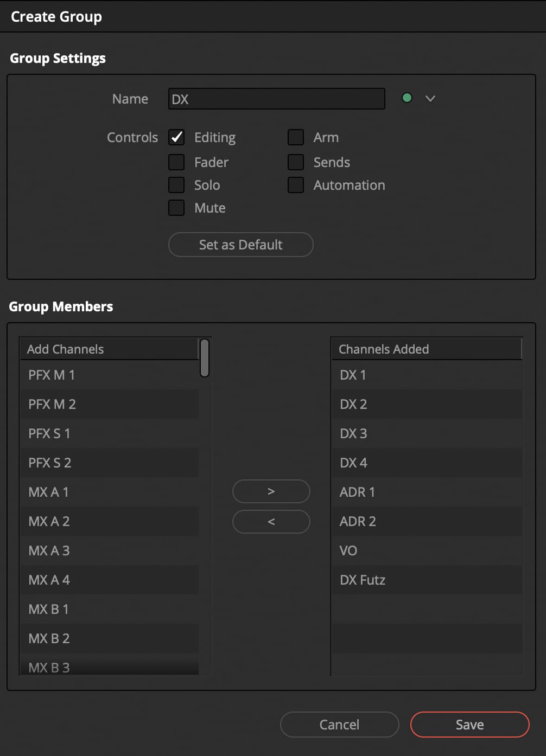Open the group color dropdown
This screenshot has height=756, width=546.
[x=430, y=98]
